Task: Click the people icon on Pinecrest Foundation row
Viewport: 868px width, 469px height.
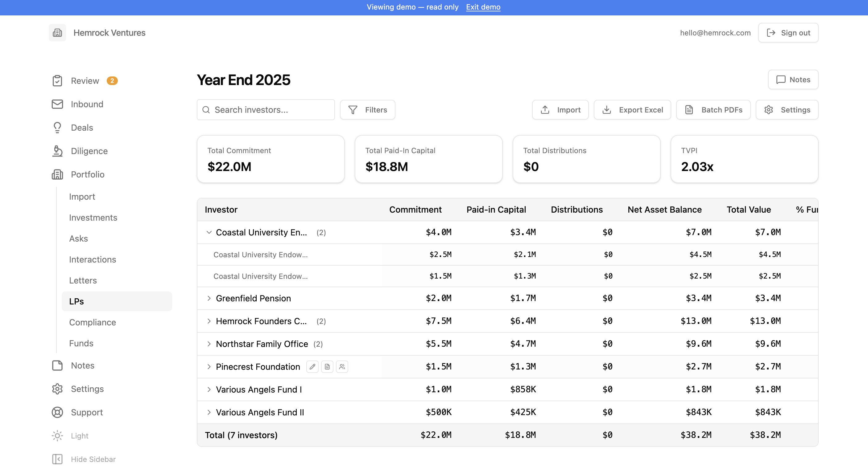Action: [342, 367]
